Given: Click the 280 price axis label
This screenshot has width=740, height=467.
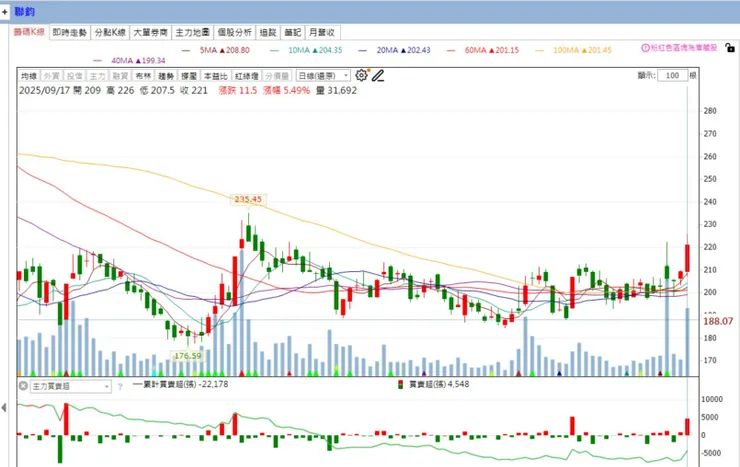Looking at the screenshot, I should click(710, 111).
